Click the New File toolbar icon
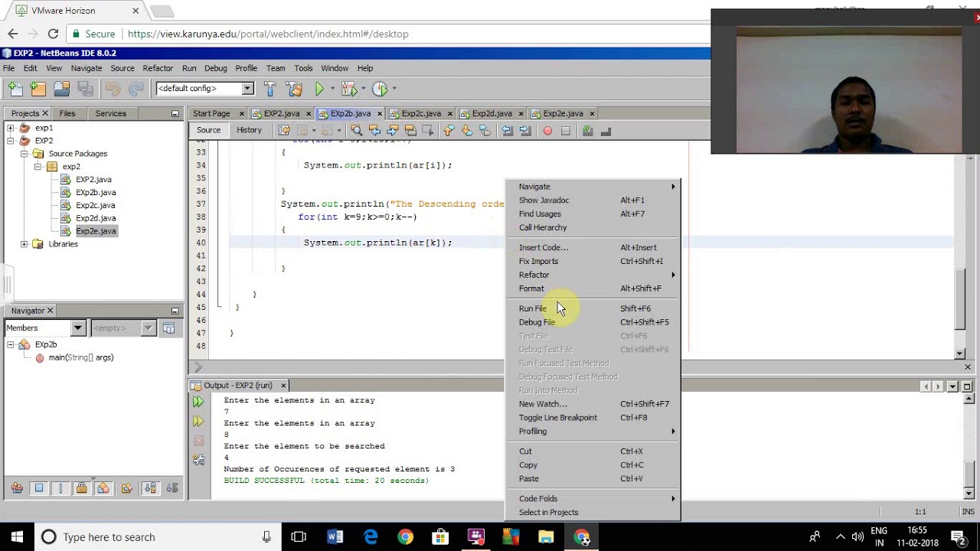This screenshot has width=980, height=551. pyautogui.click(x=15, y=89)
